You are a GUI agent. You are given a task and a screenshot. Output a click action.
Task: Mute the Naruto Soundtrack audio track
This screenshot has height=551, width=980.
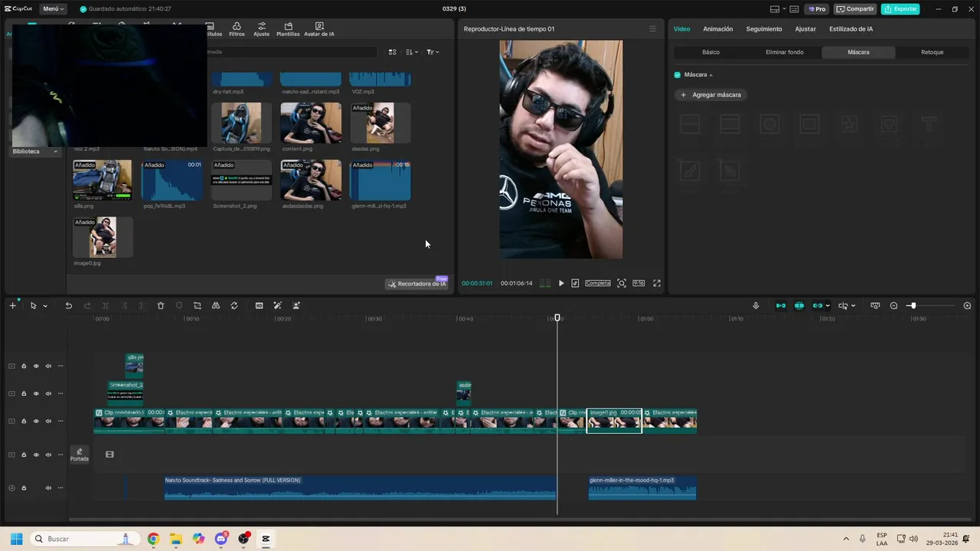(48, 487)
